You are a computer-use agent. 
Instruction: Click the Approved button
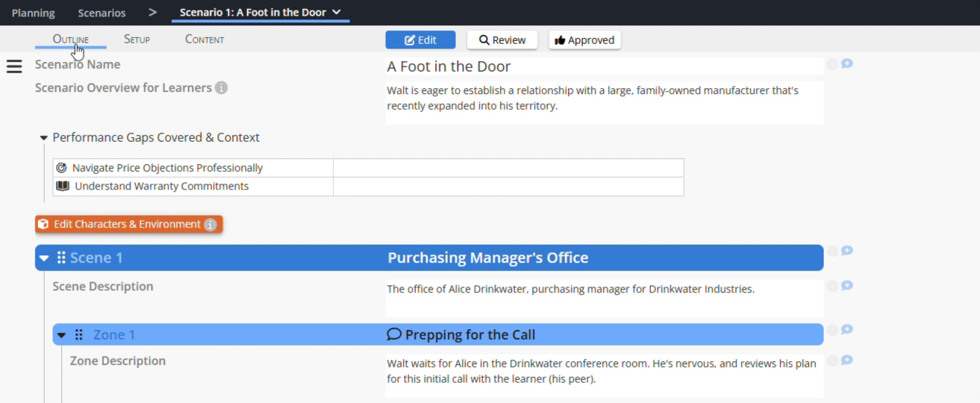pyautogui.click(x=584, y=40)
